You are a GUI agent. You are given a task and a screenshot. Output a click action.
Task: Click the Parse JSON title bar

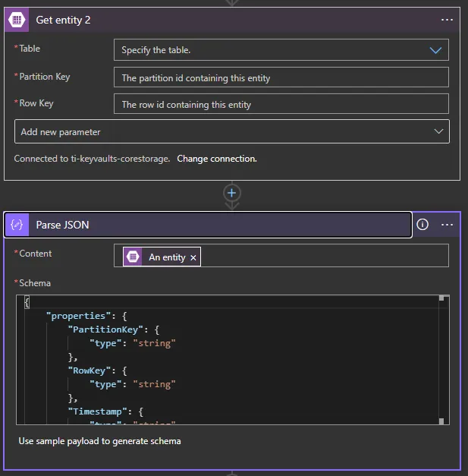[x=208, y=225]
